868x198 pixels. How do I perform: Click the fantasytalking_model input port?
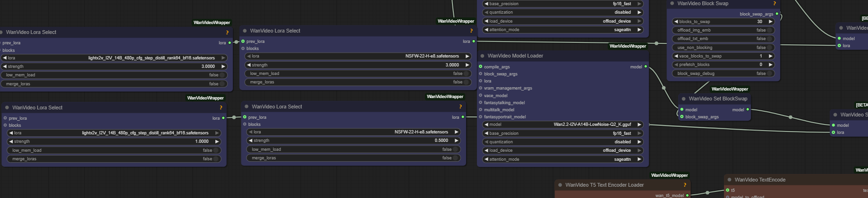pos(481,102)
